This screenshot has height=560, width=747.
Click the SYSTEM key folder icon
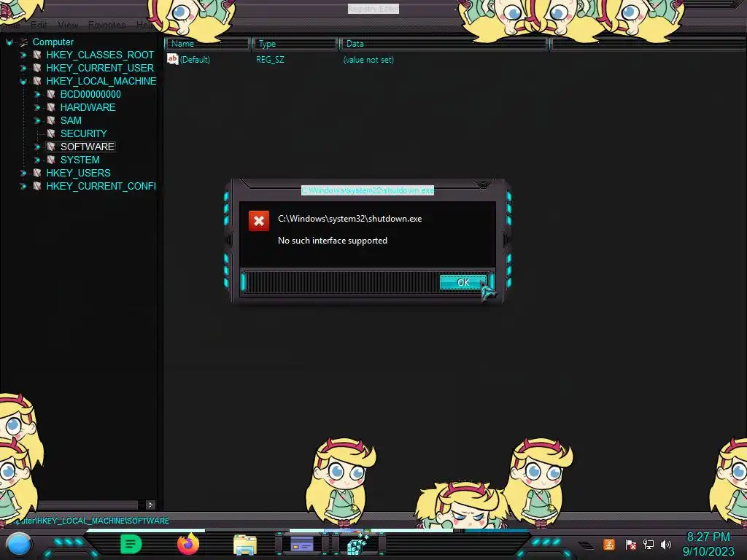(x=50, y=160)
